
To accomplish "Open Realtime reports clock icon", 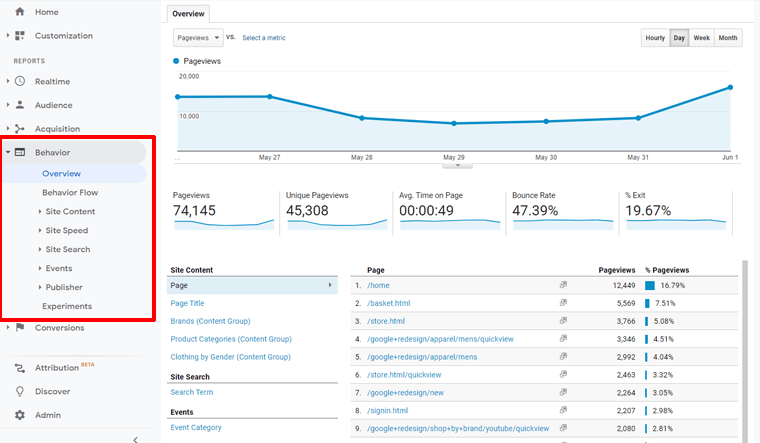I will 20,81.
